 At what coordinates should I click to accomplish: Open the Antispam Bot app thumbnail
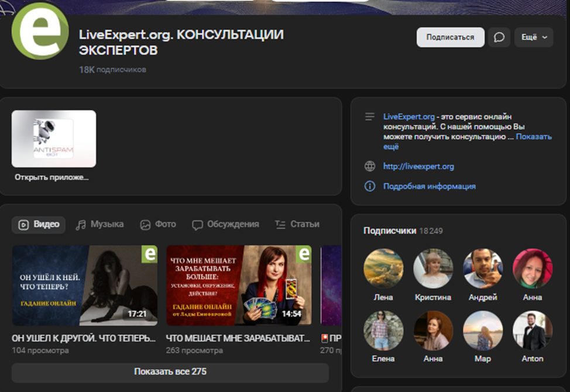coord(54,139)
